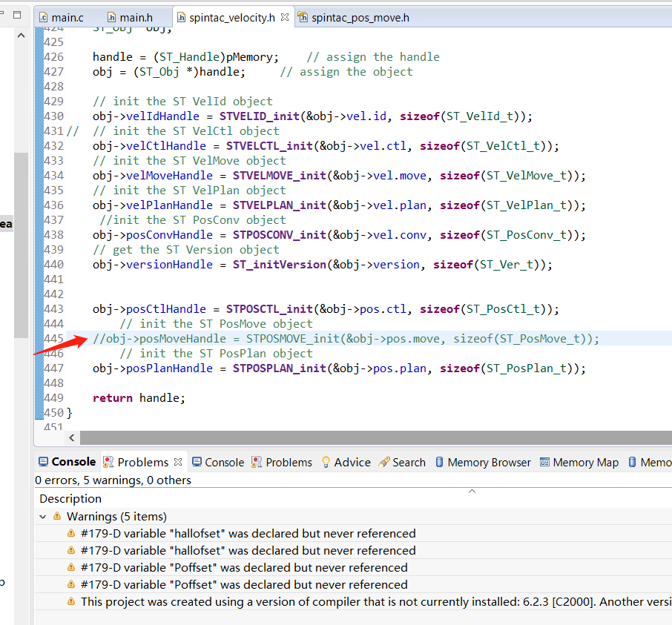Screen dimensions: 672x625
Task: Click the STPOSCONV_init function call
Action: (x=280, y=235)
